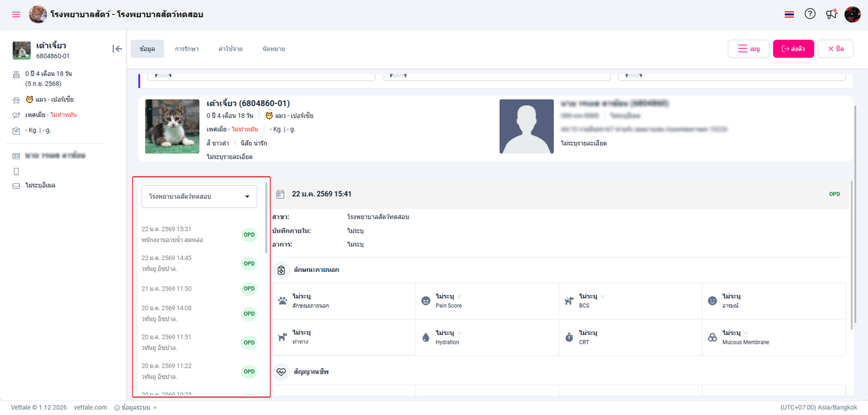868x415 pixels.
Task: Click the Thai flag language icon
Action: tap(789, 14)
